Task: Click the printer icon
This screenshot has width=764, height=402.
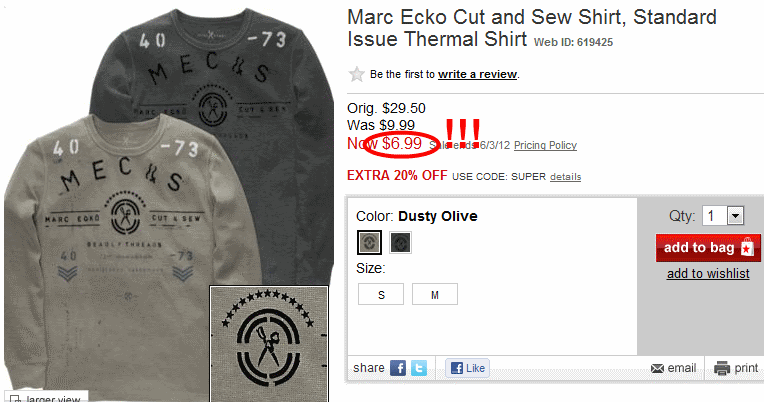Action: tap(722, 368)
